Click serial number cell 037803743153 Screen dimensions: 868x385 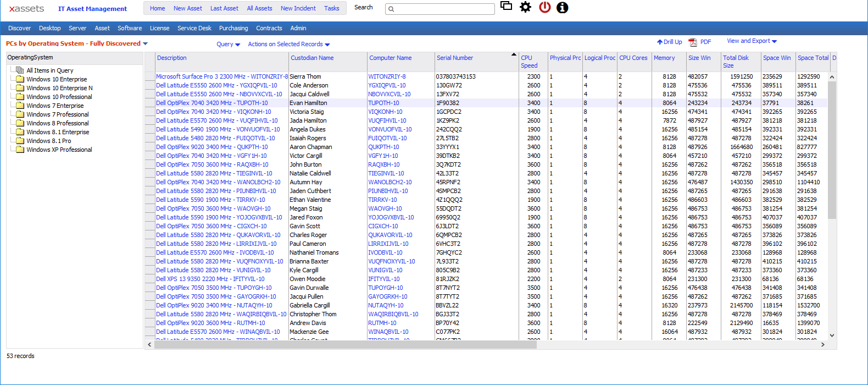pyautogui.click(x=455, y=76)
